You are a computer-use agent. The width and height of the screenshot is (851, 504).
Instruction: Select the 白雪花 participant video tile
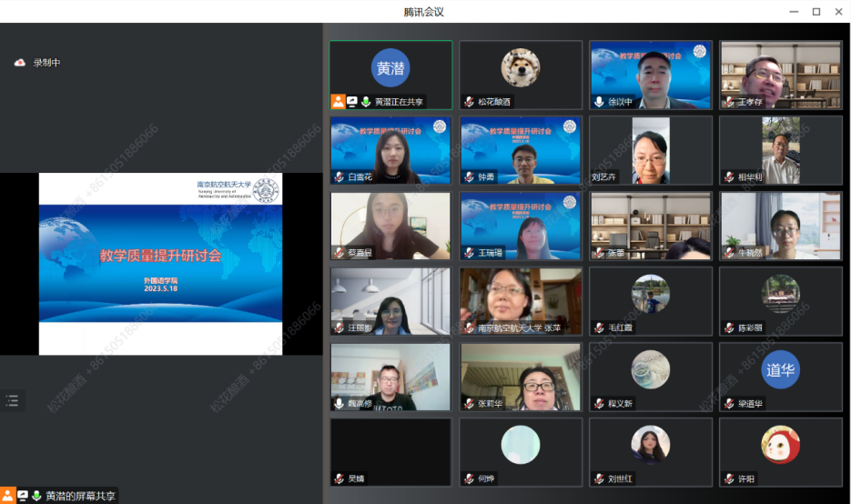point(390,150)
